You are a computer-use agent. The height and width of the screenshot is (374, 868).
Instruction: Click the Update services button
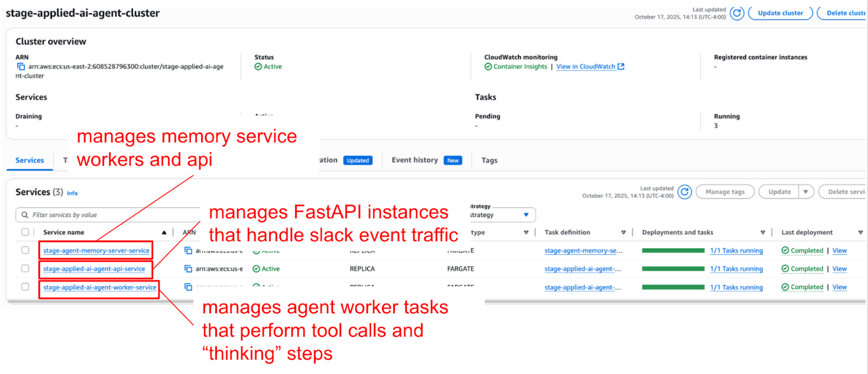coord(779,192)
